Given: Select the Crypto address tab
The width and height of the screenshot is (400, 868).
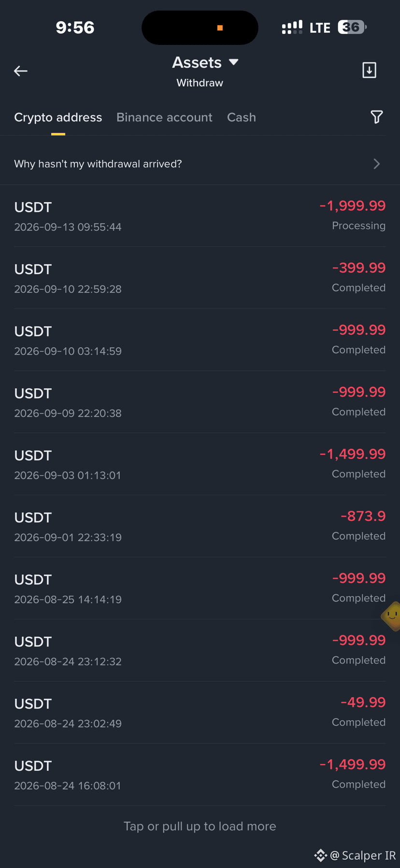Looking at the screenshot, I should tap(58, 118).
